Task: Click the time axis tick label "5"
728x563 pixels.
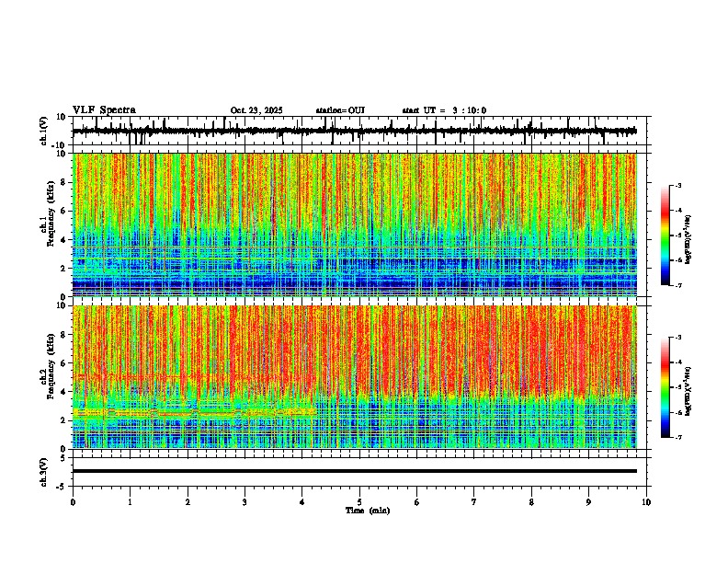Action: (x=359, y=502)
